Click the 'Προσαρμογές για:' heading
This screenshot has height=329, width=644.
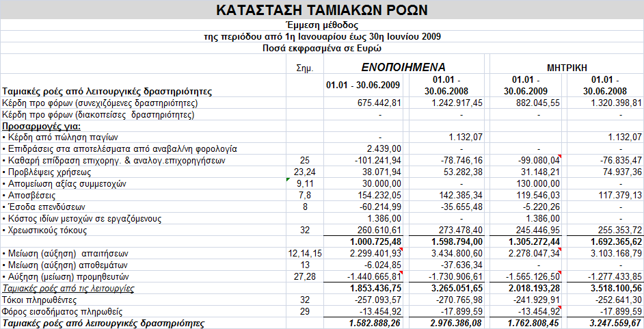pyautogui.click(x=42, y=126)
